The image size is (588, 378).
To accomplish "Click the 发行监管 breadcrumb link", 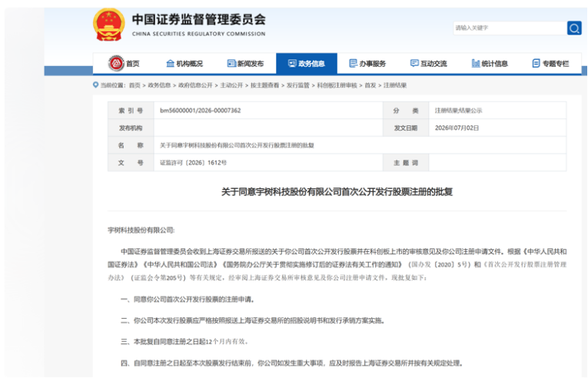I will coord(298,85).
